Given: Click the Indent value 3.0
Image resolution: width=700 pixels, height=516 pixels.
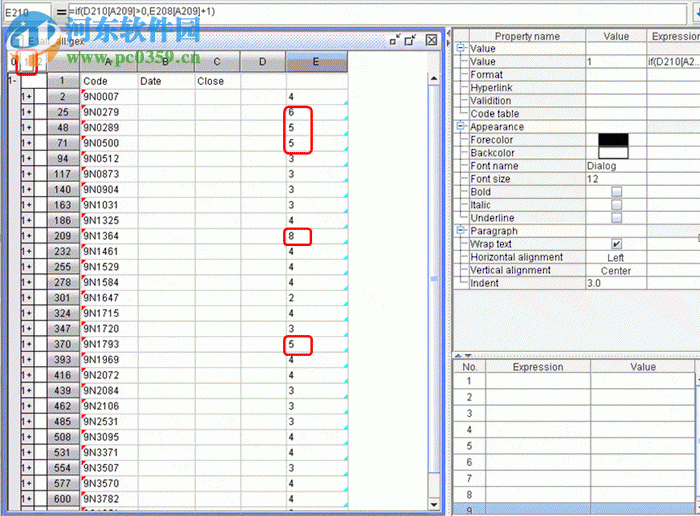Looking at the screenshot, I should coord(616,283).
